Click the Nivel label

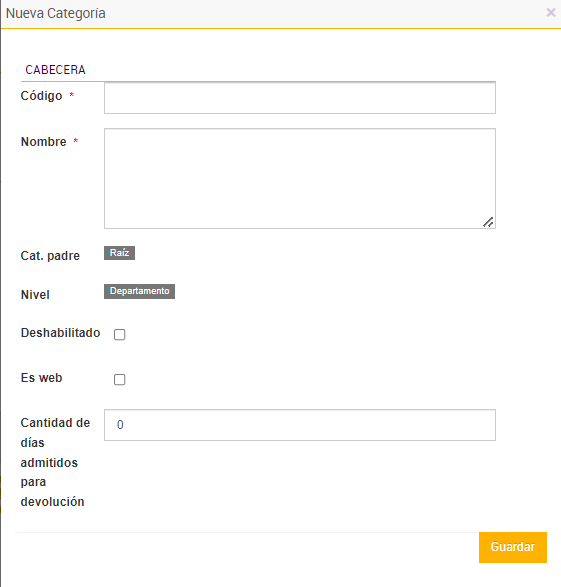click(35, 295)
